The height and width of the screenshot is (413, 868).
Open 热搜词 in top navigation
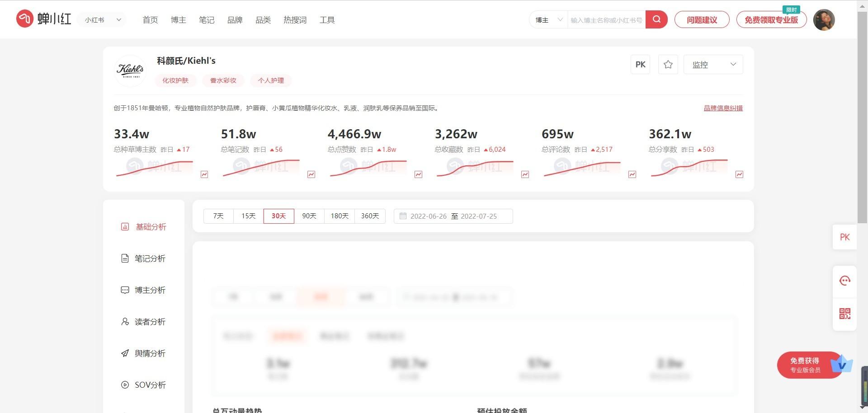[x=295, y=20]
